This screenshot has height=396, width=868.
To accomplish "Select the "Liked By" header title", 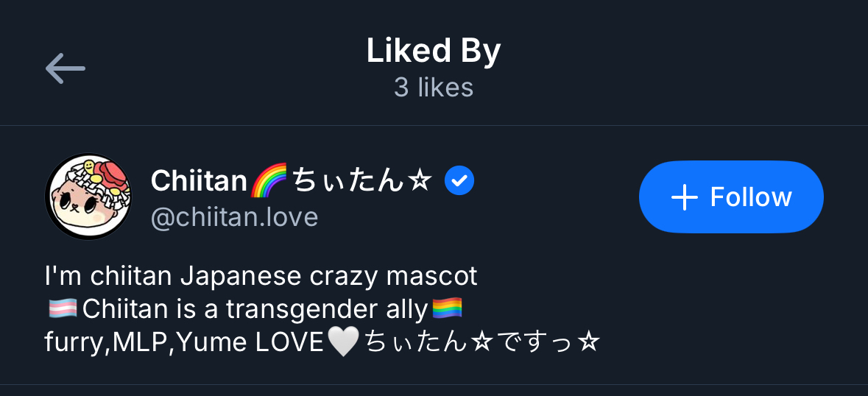I will point(434,51).
